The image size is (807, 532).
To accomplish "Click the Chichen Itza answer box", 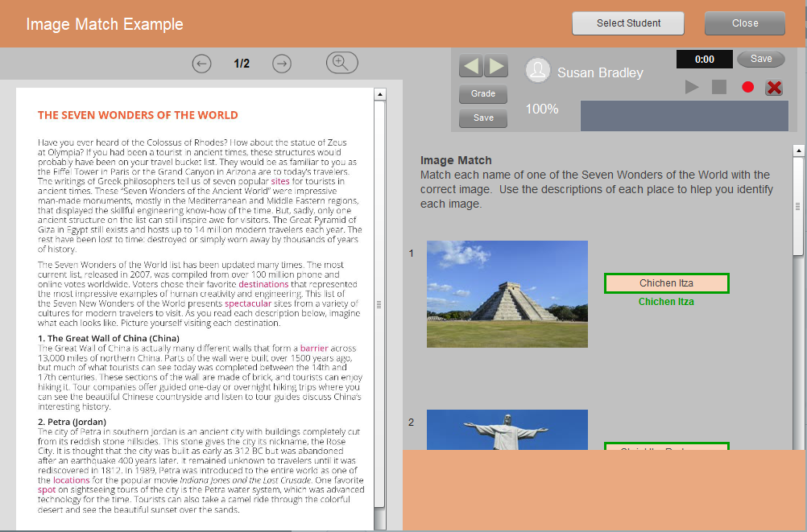I will point(666,283).
